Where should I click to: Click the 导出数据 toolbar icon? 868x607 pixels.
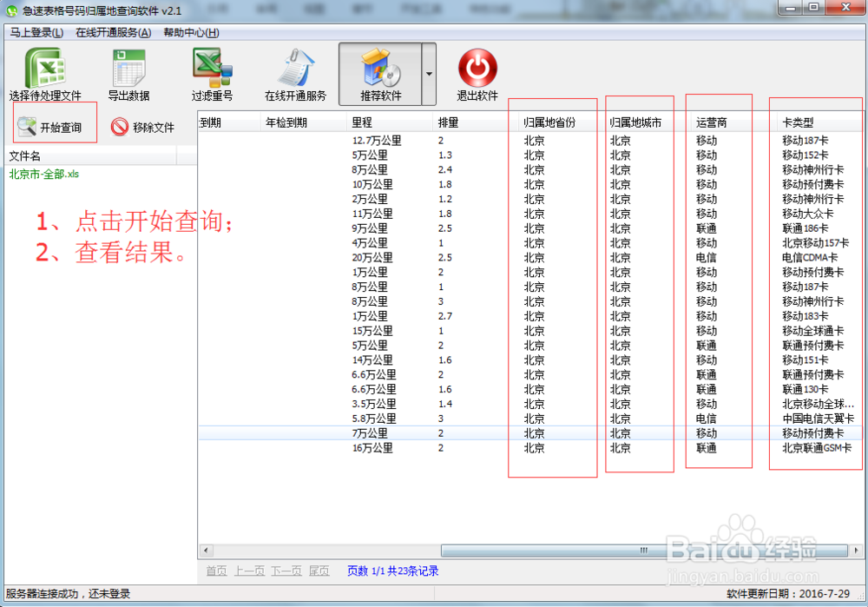[x=128, y=68]
